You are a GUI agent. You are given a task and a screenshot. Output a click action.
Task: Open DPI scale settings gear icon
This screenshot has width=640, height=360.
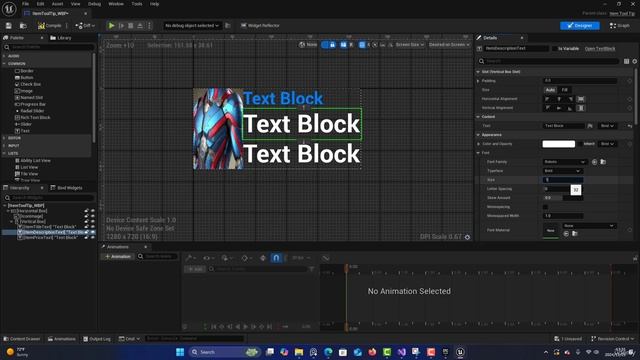point(467,237)
